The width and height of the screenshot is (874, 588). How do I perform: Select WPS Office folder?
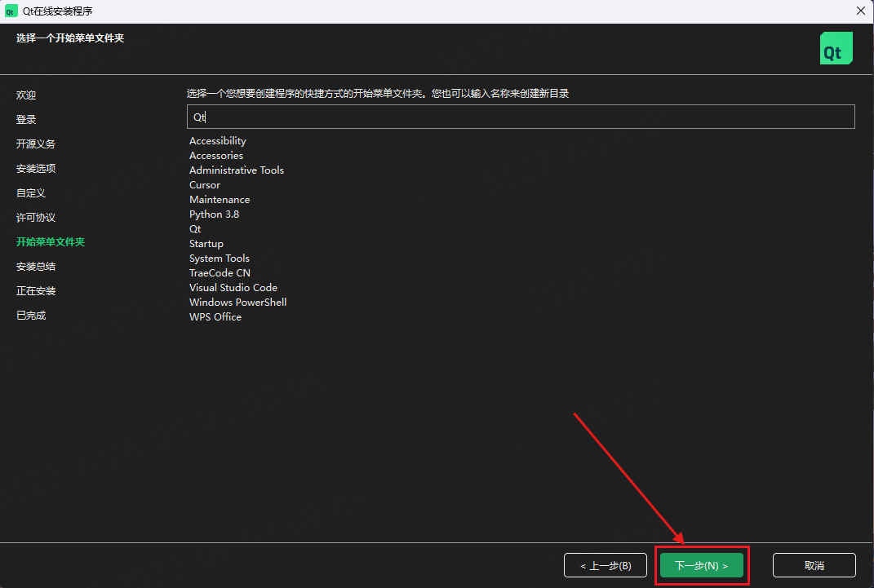point(215,316)
